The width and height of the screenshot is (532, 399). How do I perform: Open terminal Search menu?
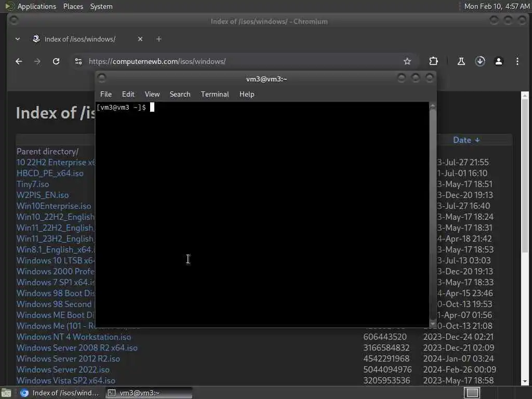(180, 95)
